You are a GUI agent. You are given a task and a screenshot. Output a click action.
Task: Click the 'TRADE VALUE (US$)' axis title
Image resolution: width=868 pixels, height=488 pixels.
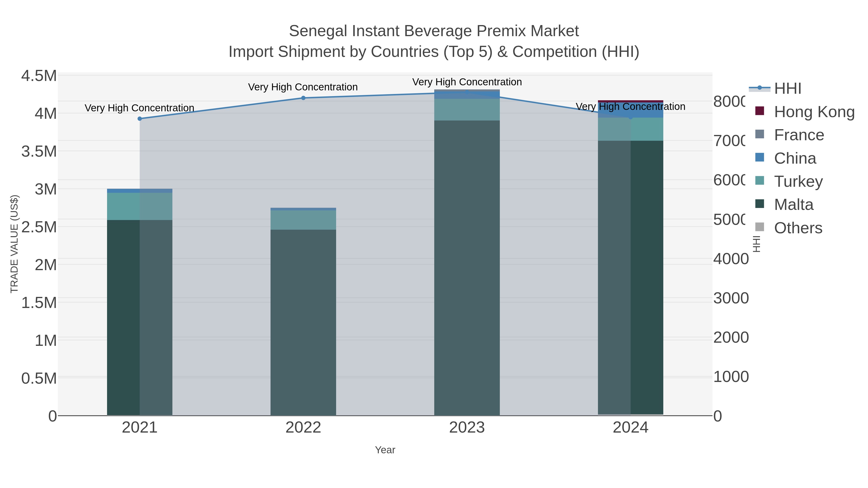14,244
